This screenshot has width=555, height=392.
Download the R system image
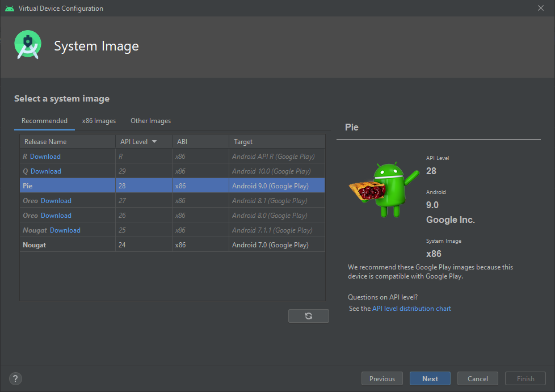tap(45, 157)
